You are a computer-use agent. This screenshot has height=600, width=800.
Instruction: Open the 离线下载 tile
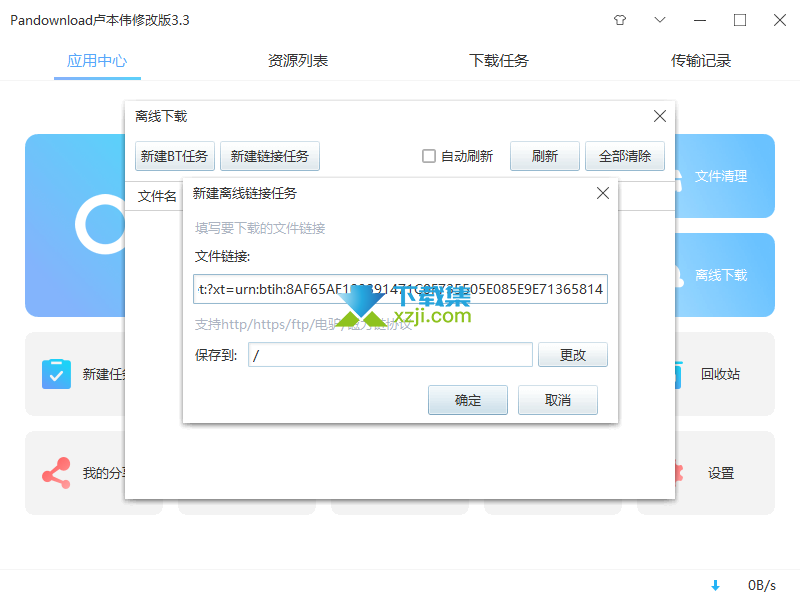725,275
